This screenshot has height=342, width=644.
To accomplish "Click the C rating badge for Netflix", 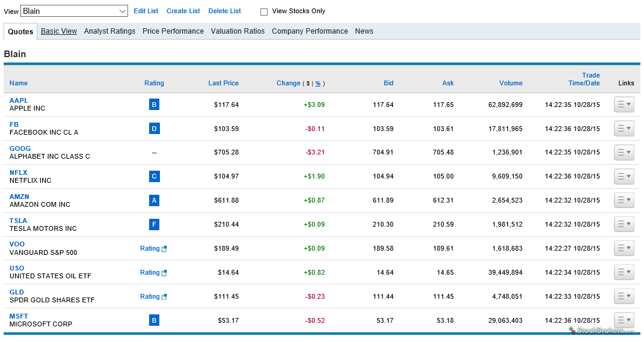I will (x=154, y=177).
